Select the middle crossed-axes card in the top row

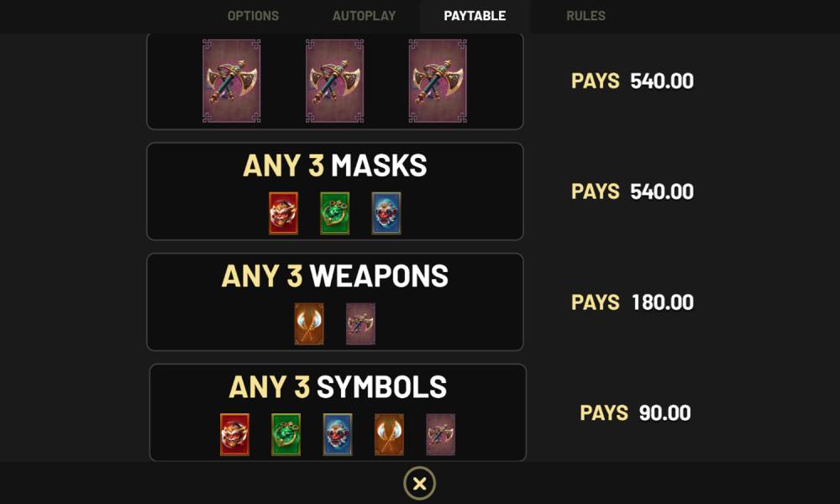334,81
